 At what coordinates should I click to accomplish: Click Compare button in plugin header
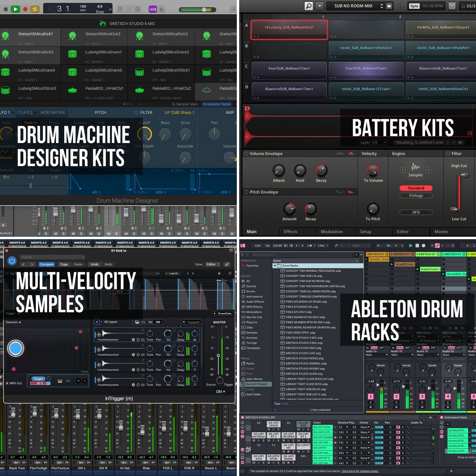coord(46,264)
